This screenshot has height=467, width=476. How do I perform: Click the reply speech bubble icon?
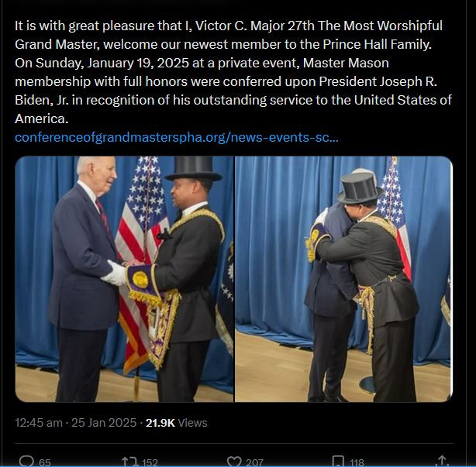(26, 462)
